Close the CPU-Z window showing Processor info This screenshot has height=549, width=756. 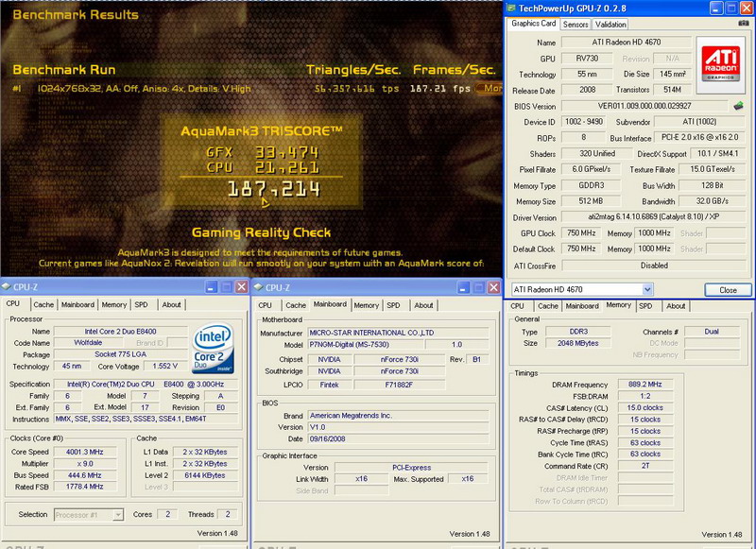click(x=242, y=287)
